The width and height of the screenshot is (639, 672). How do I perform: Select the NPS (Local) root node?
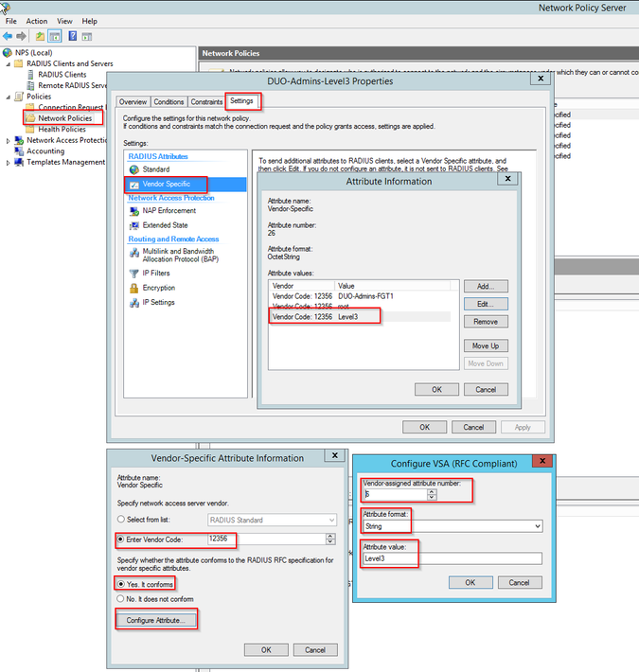[34, 53]
